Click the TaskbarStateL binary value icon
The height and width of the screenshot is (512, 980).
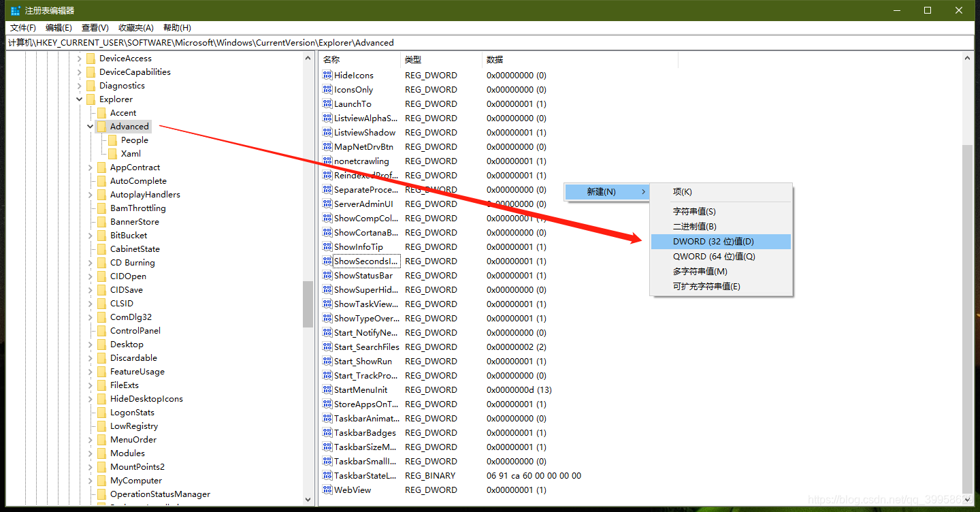[327, 475]
